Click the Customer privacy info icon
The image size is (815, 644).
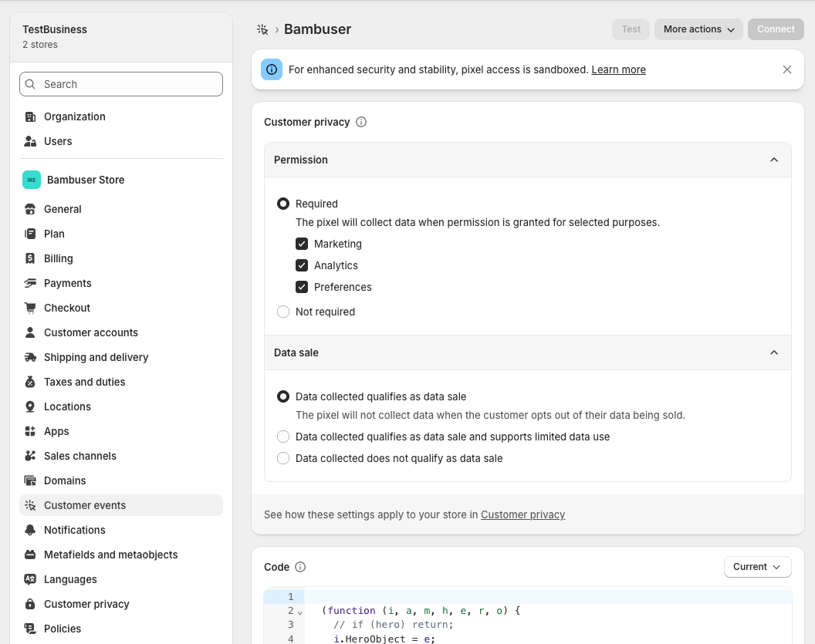tap(361, 122)
